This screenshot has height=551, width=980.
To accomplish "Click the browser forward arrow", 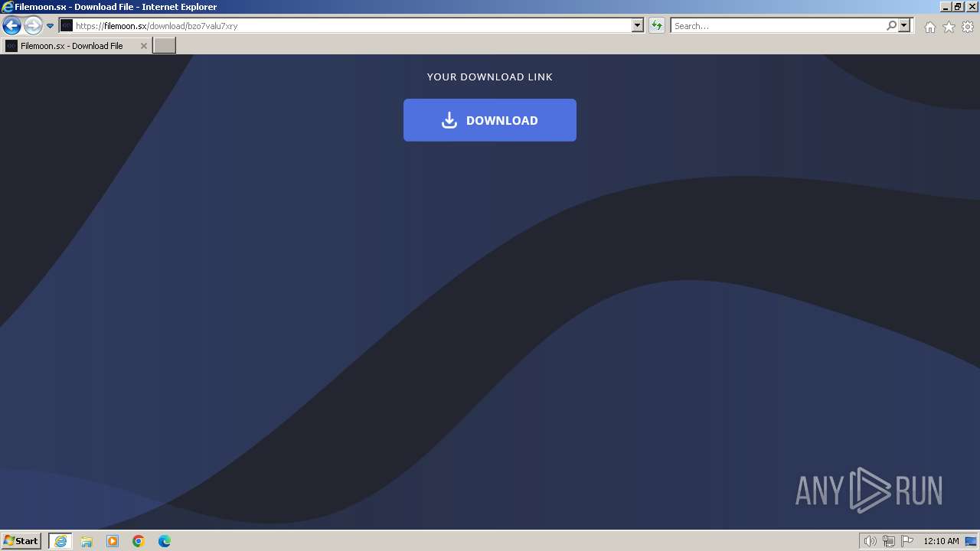I will 32,26.
